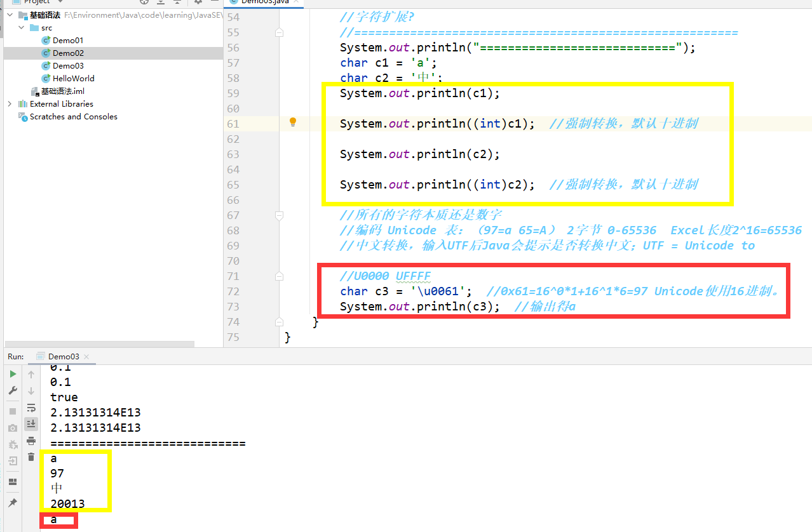Screen dimensions: 812x532
Task: Click line number 63 in gutter
Action: pyautogui.click(x=233, y=154)
